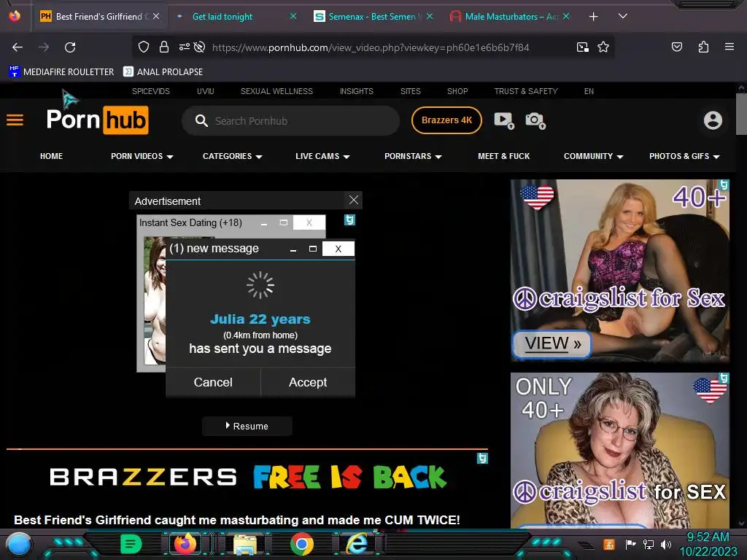Open File Explorer from the taskbar
Viewport: 747px width, 560px height.
245,544
